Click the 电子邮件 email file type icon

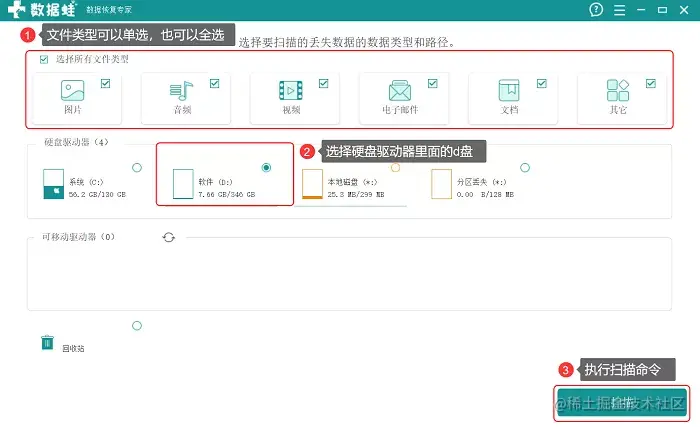400,91
